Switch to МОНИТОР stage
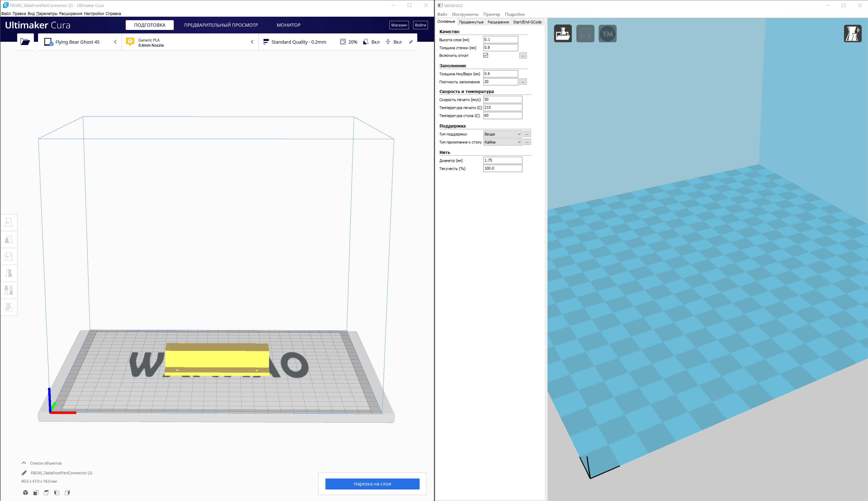 [x=289, y=25]
